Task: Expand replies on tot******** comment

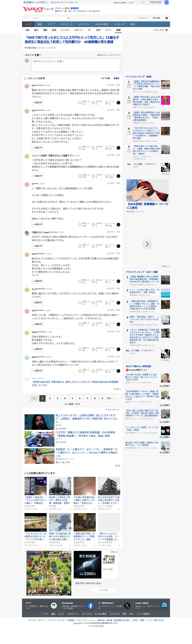Action: 38,103
